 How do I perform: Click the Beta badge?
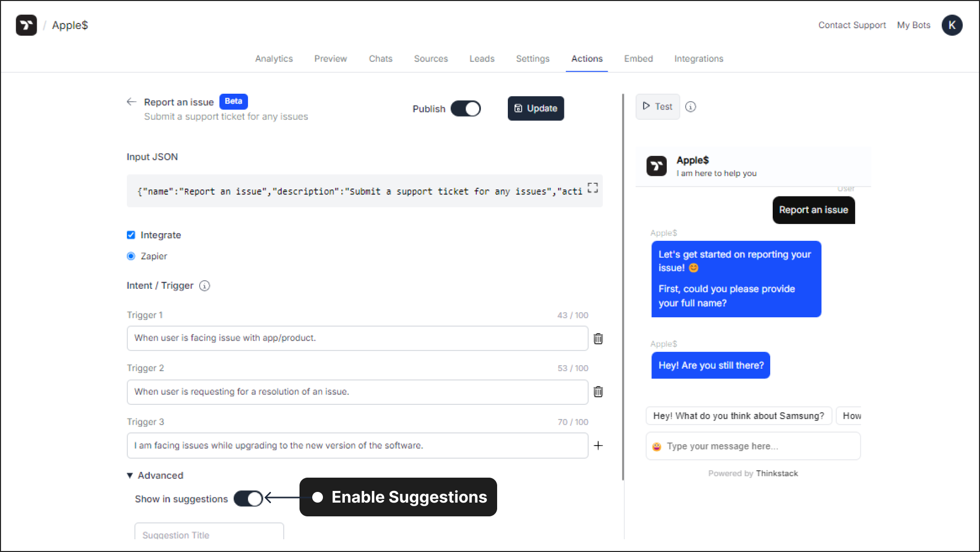click(233, 101)
